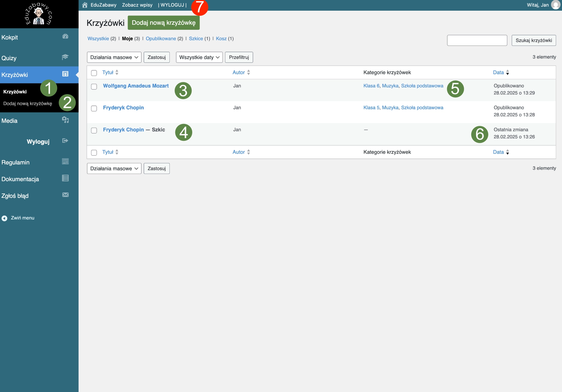This screenshot has height=392, width=562.
Task: Click the Media library icon in sidebar
Action: [65, 120]
